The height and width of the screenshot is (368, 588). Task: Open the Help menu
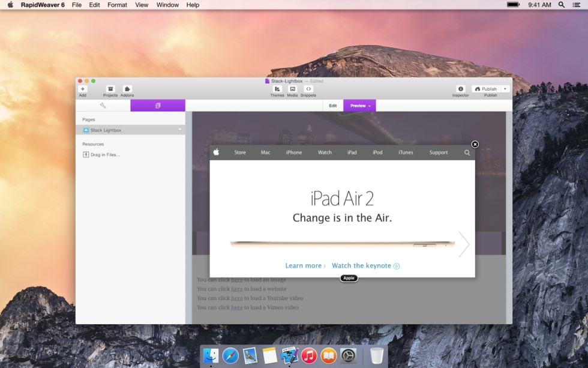193,5
